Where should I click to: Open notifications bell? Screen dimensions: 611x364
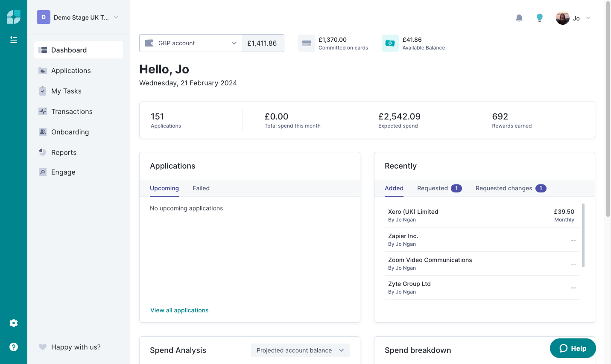(519, 18)
